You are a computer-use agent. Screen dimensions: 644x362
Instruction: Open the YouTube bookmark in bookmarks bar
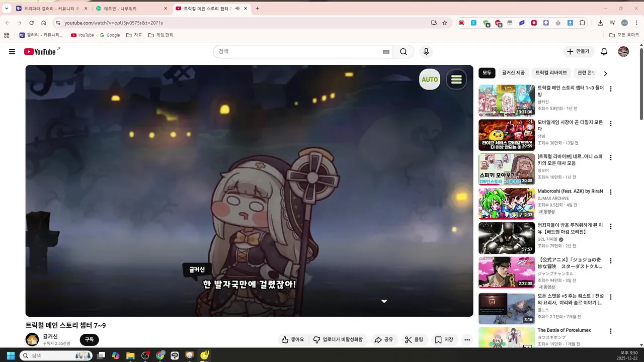click(83, 35)
